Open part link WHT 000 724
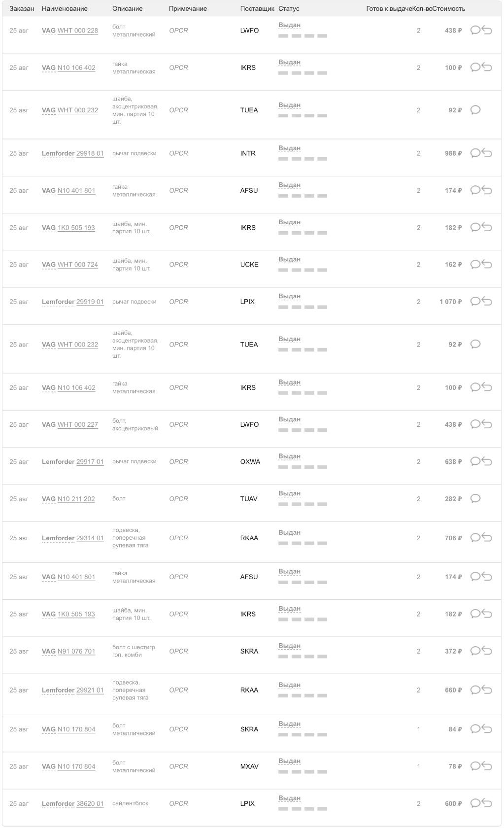 78,265
